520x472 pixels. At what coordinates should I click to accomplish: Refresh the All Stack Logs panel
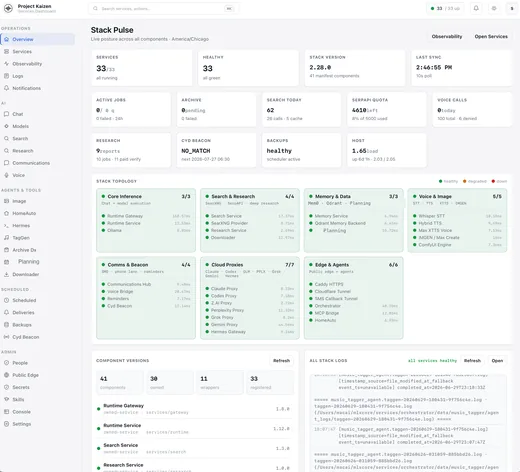pyautogui.click(x=472, y=361)
